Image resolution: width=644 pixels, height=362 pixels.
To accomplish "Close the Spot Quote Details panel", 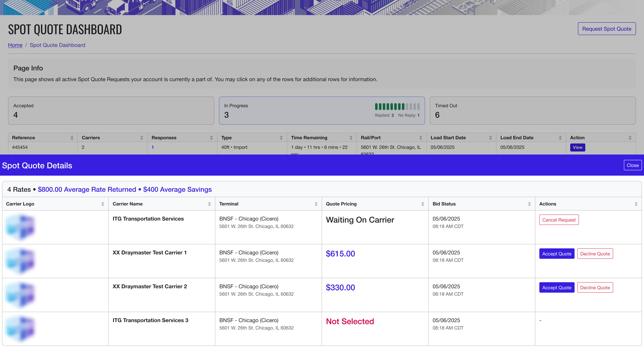I will 633,165.
